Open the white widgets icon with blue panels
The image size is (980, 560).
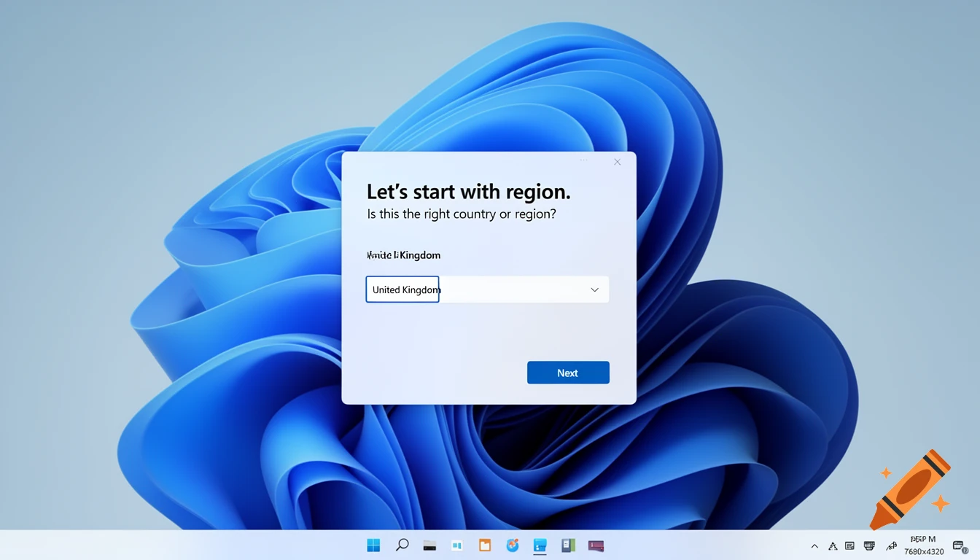(x=457, y=545)
